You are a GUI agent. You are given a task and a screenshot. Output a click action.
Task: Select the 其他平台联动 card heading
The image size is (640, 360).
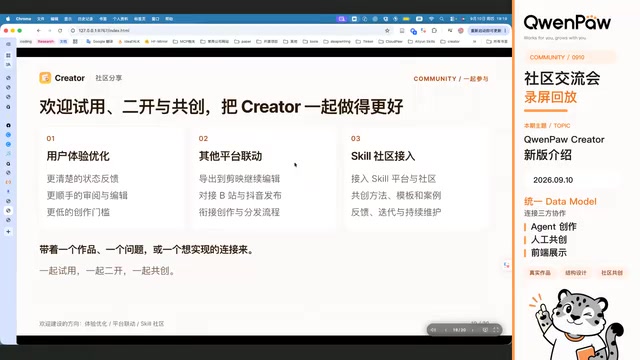(230, 156)
